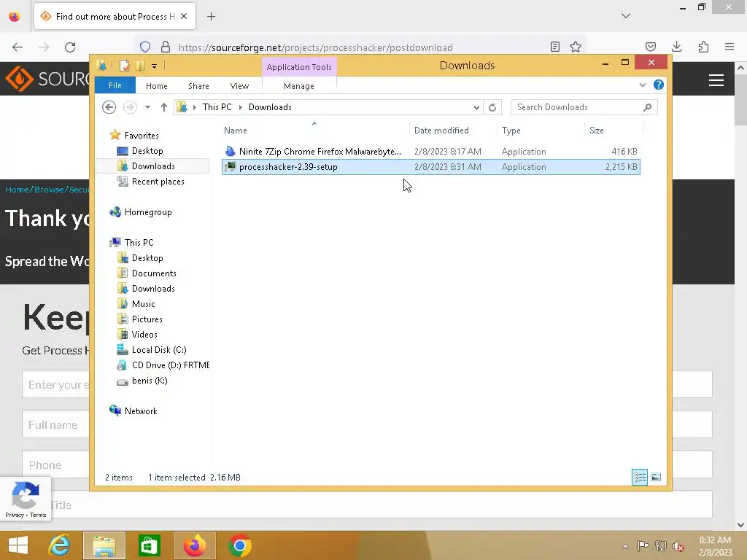Open the View ribbon tab

click(239, 86)
